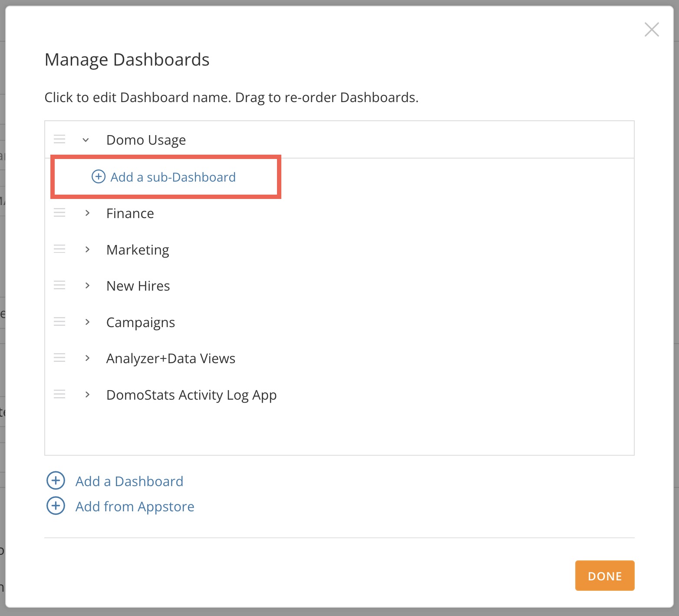679x616 pixels.
Task: Click the Add a Dashboard link
Action: [x=129, y=481]
